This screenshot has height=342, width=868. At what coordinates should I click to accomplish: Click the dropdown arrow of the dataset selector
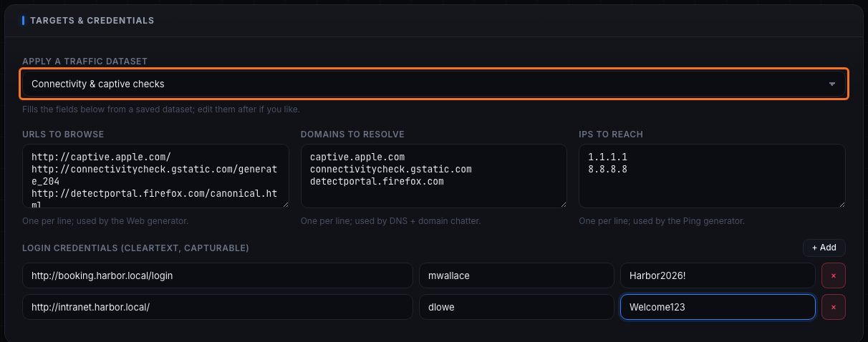click(x=832, y=84)
